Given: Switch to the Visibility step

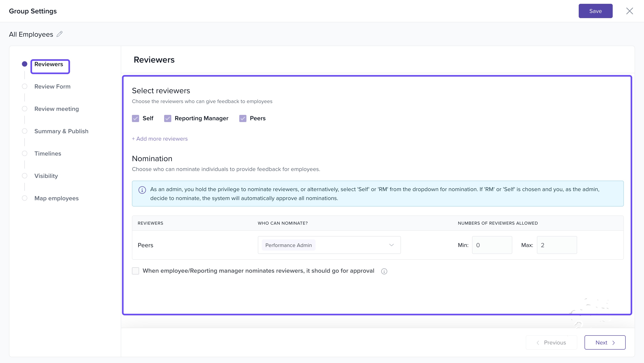Looking at the screenshot, I should point(46,176).
